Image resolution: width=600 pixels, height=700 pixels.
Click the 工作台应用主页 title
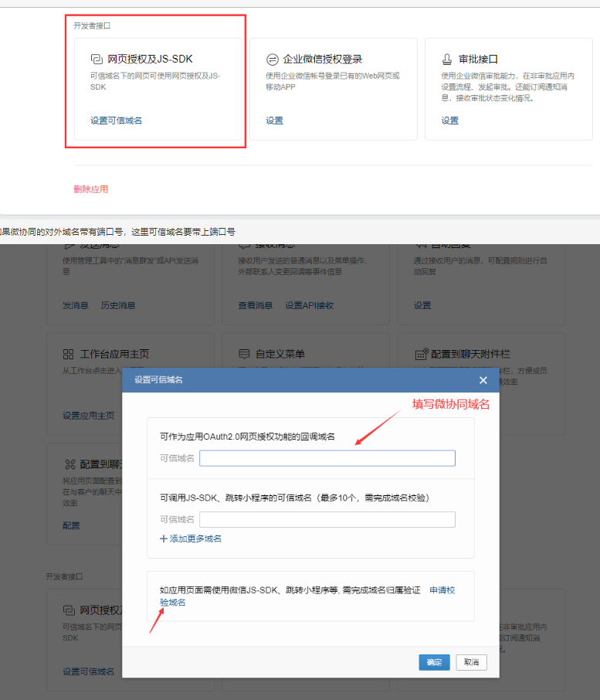click(114, 354)
